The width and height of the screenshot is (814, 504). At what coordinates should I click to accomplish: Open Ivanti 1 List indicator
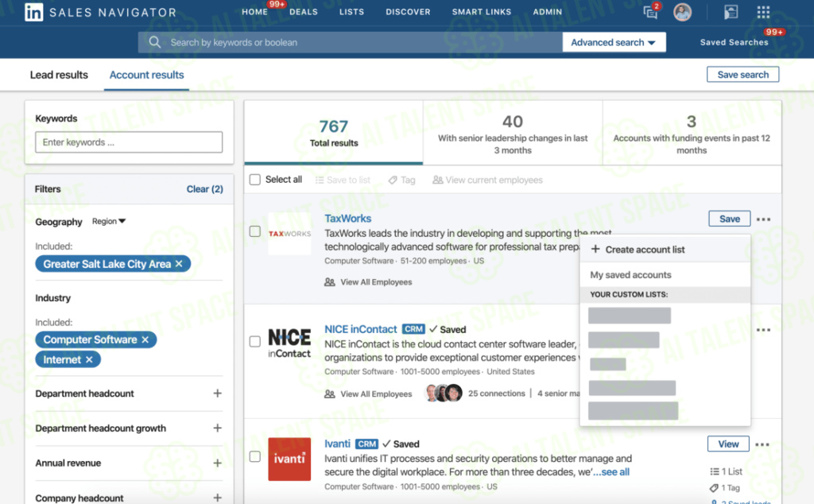coord(726,471)
